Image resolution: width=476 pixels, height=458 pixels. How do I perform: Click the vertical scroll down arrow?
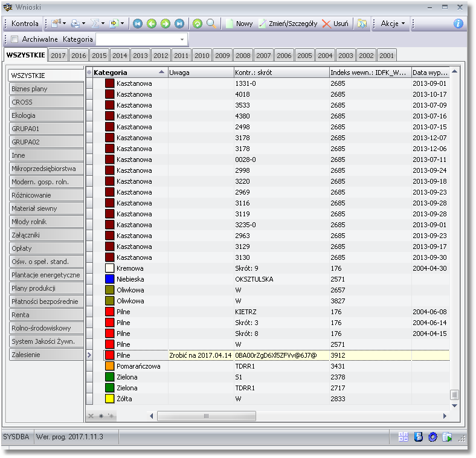click(454, 406)
